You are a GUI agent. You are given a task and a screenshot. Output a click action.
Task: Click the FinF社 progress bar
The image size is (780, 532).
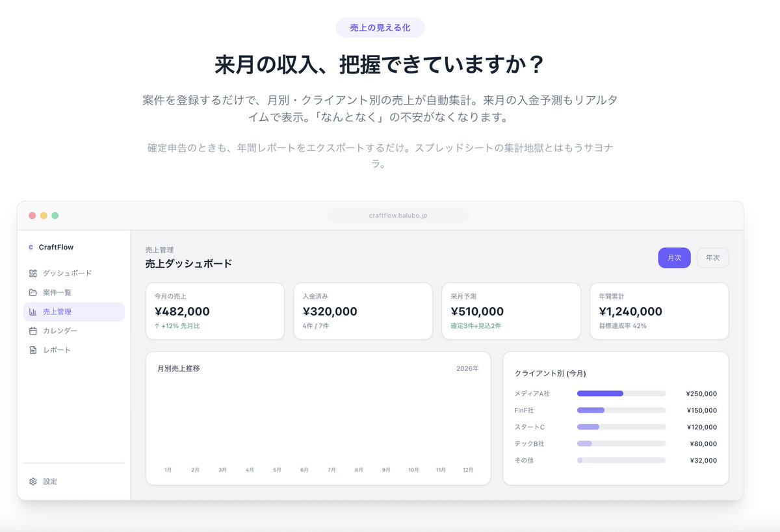621,411
